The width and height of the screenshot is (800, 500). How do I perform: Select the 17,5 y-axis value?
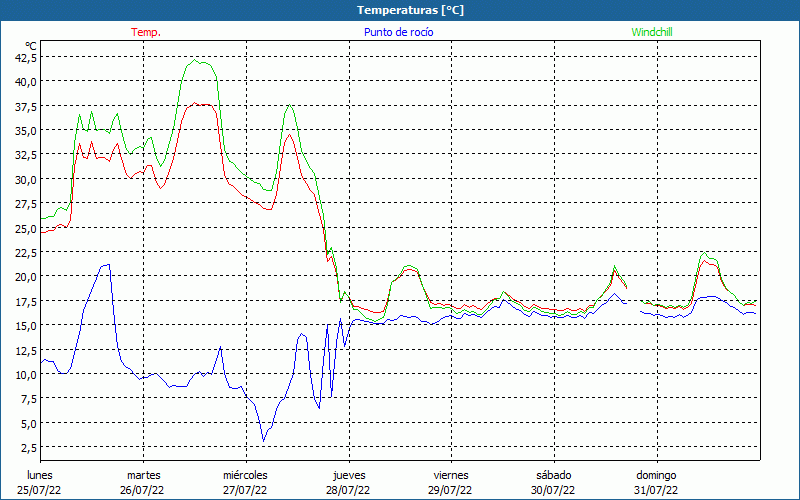coord(26,301)
